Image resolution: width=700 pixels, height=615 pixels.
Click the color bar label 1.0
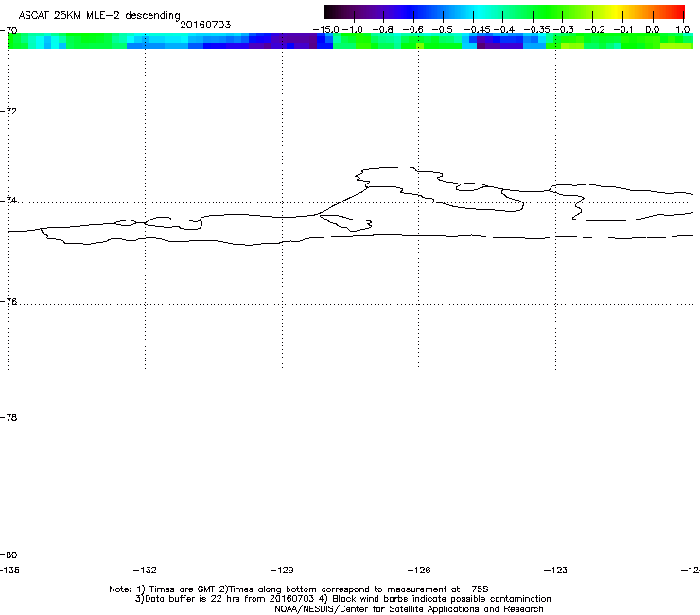coord(683,30)
